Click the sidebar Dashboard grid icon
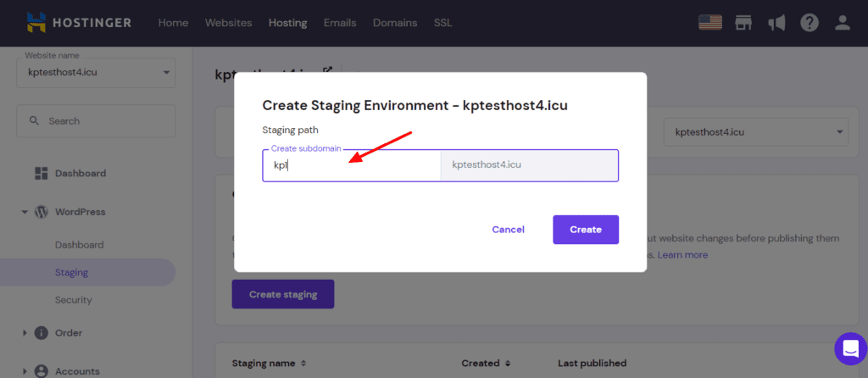The image size is (868, 378). click(x=42, y=173)
